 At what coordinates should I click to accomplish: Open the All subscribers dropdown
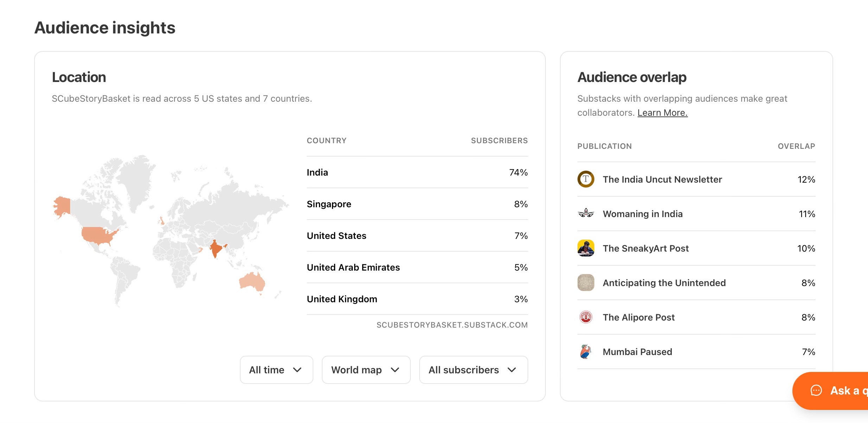(x=473, y=370)
